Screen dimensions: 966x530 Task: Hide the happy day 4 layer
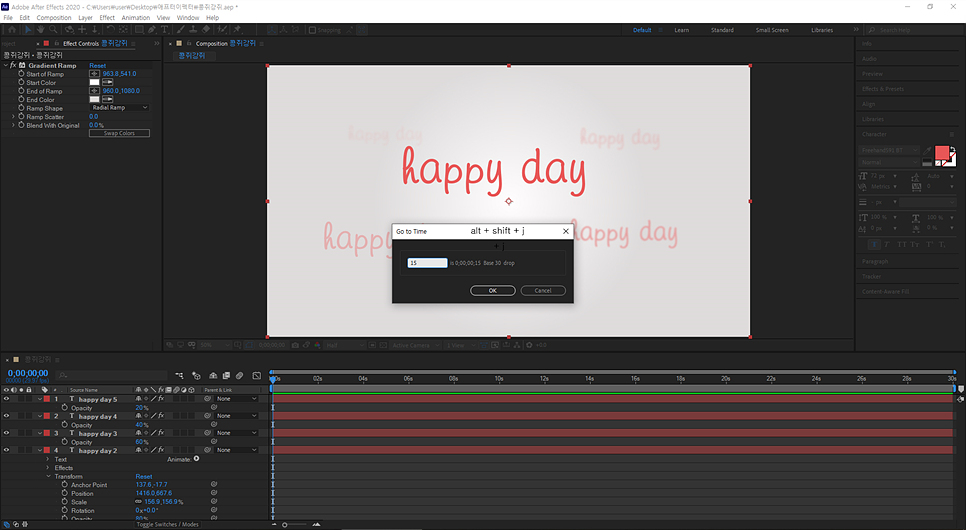[6, 416]
